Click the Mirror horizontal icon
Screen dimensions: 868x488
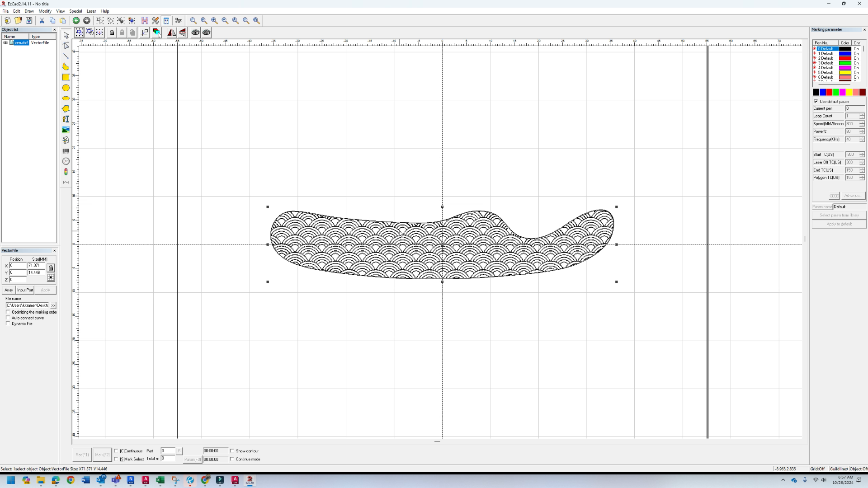[x=172, y=33]
